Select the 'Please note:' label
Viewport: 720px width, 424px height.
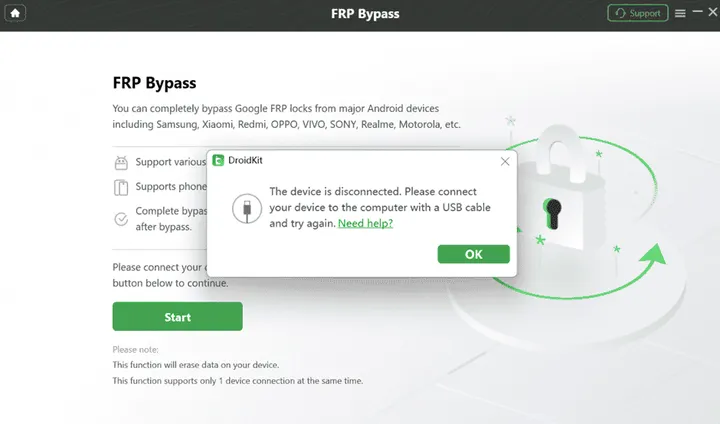(x=135, y=350)
